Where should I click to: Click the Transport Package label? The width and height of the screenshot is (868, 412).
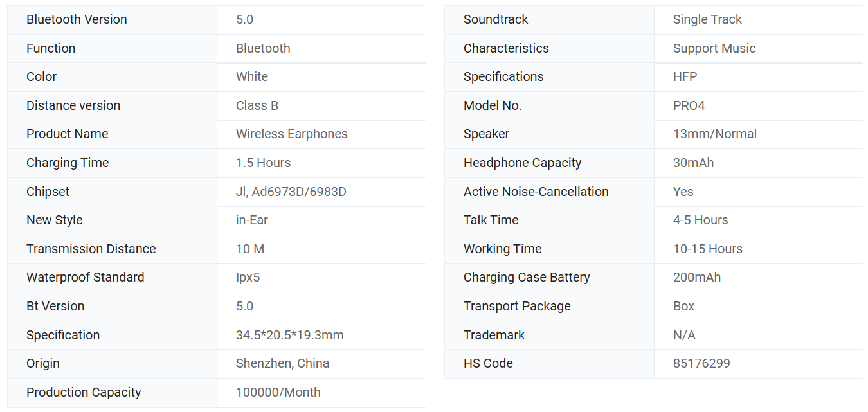pyautogui.click(x=517, y=306)
